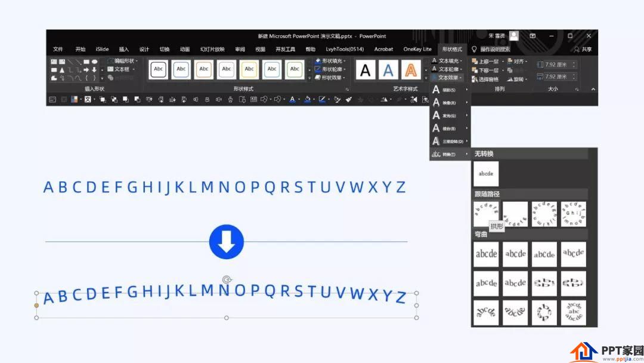The width and height of the screenshot is (644, 363).
Task: Open the 旋转 rotate dropdown
Action: click(x=518, y=79)
